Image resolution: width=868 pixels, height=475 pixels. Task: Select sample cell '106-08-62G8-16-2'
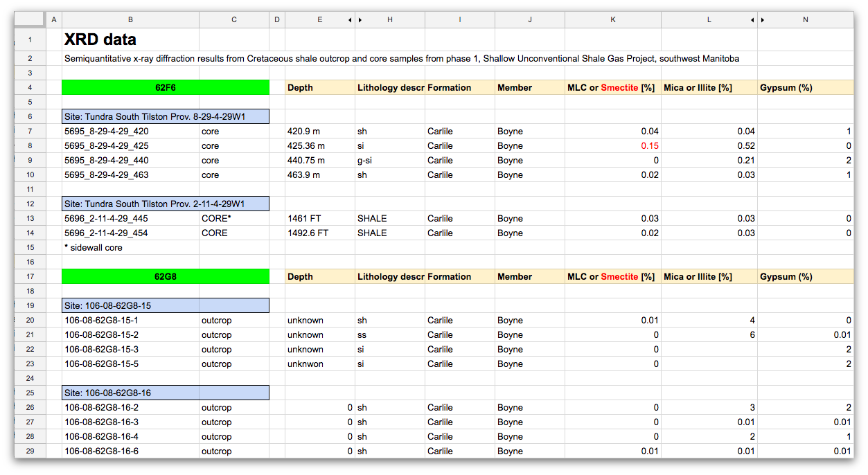point(130,408)
